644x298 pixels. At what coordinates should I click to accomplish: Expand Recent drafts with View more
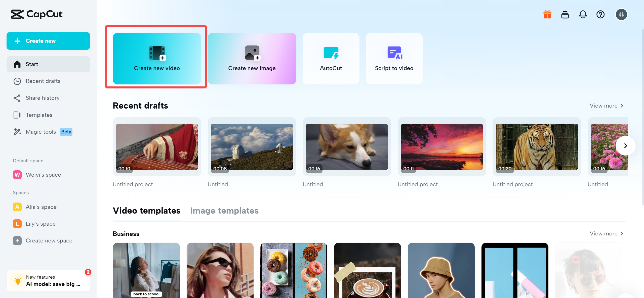(606, 106)
